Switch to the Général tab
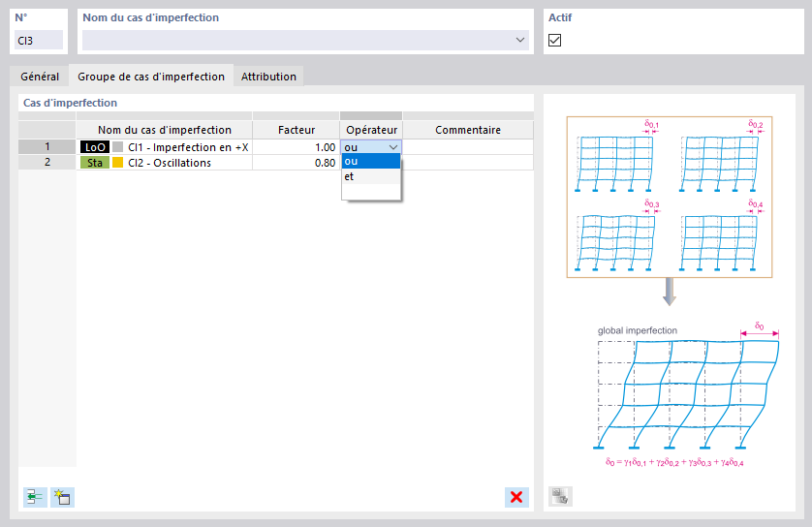 tap(40, 77)
